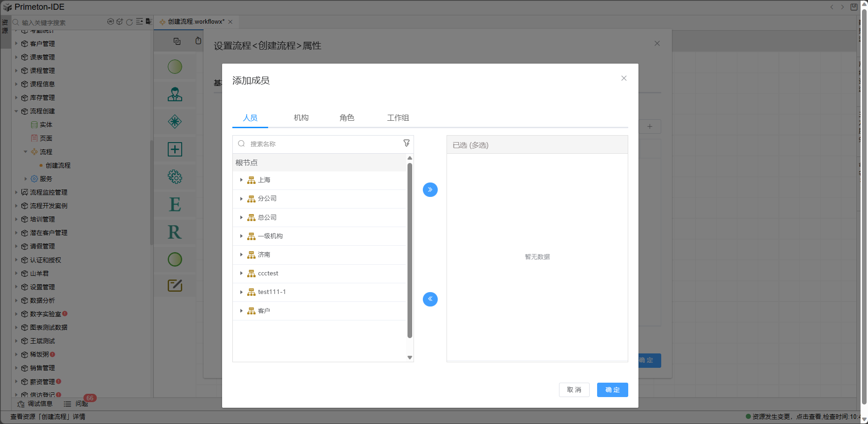Open the 工作组 tab

pos(398,118)
